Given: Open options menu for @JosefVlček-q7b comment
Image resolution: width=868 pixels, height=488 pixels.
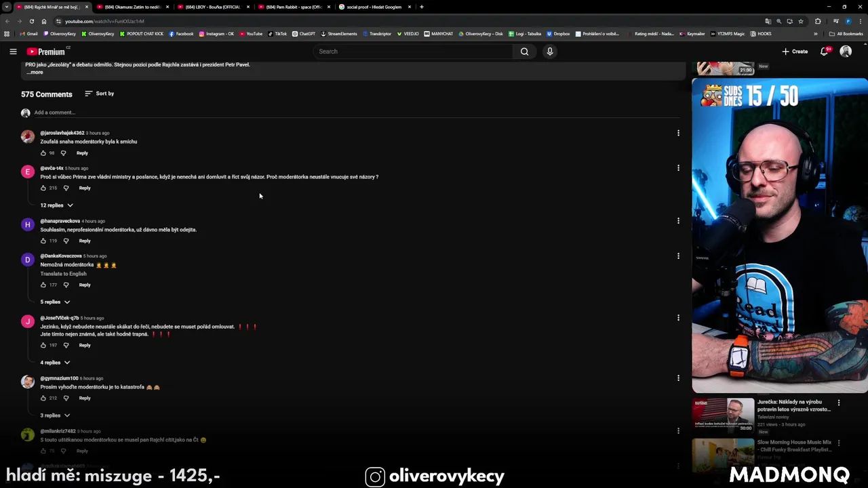Looking at the screenshot, I should [x=678, y=317].
